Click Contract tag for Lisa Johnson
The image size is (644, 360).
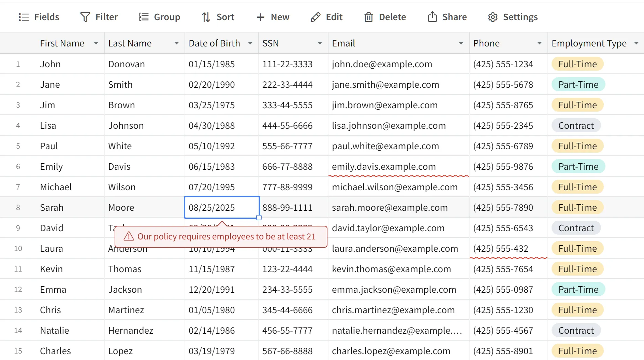[576, 126]
